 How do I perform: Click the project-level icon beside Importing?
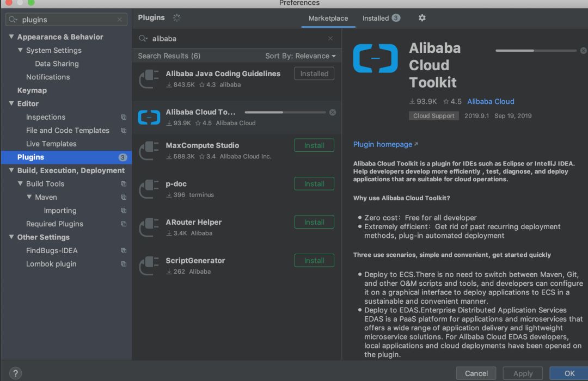[124, 211]
